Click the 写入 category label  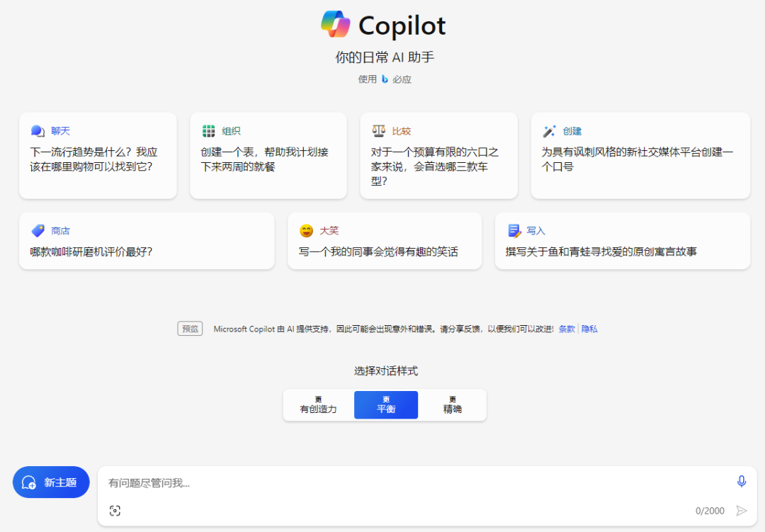535,230
